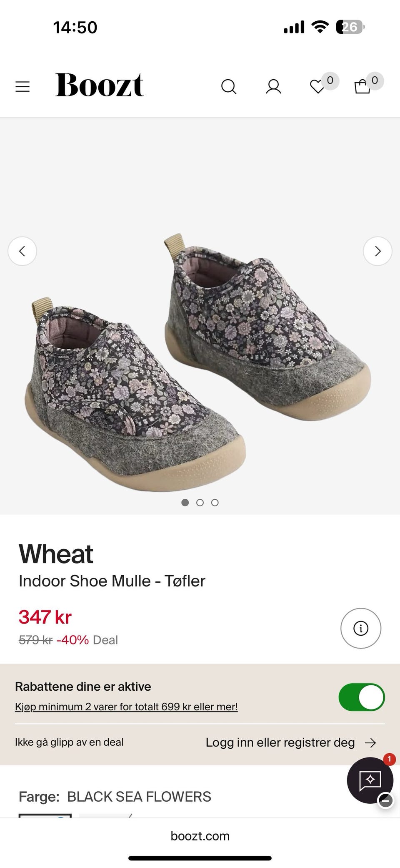This screenshot has height=868, width=400.
Task: Tap the boozt.com address bar
Action: (x=200, y=836)
